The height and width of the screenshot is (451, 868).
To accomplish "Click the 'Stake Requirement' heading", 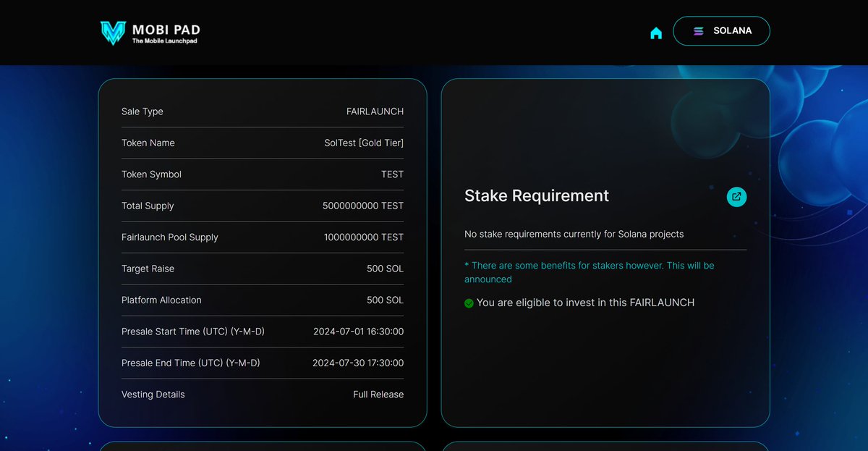I will (537, 195).
